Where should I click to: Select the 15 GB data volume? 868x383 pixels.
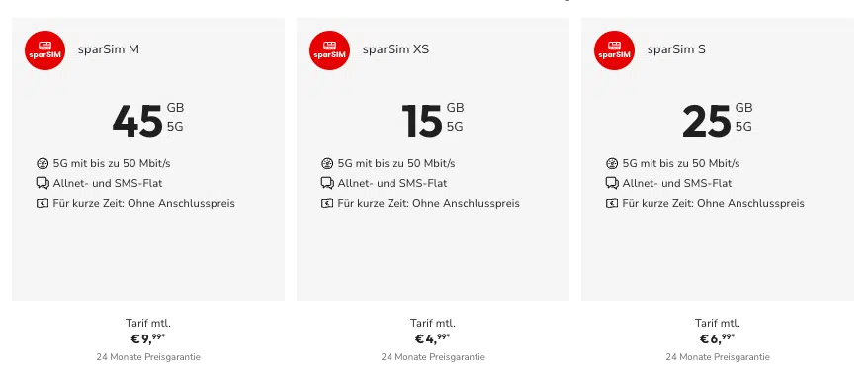433,120
